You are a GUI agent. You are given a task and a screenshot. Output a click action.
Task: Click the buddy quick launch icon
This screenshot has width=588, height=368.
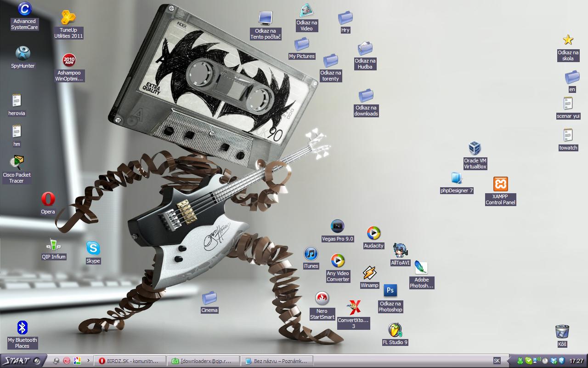[56, 361]
